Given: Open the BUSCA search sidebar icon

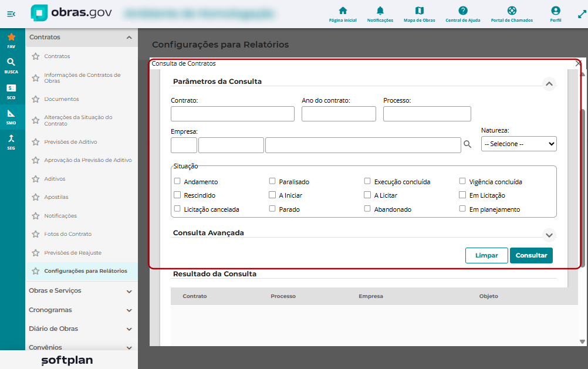Looking at the screenshot, I should 11,66.
